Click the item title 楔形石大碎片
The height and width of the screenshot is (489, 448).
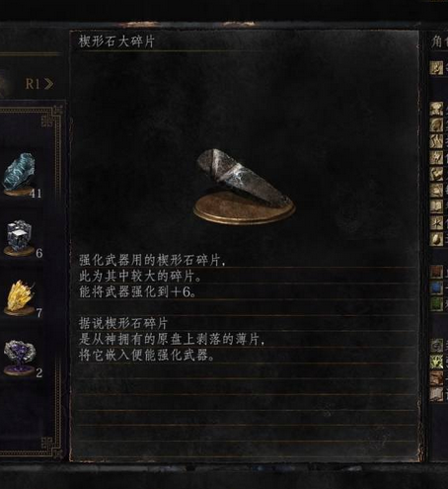pos(116,41)
